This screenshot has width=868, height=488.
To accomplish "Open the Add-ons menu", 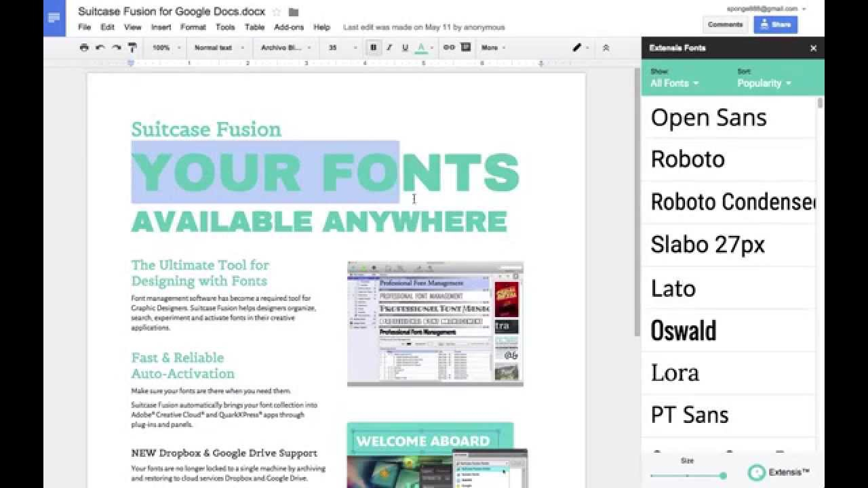I will point(289,27).
